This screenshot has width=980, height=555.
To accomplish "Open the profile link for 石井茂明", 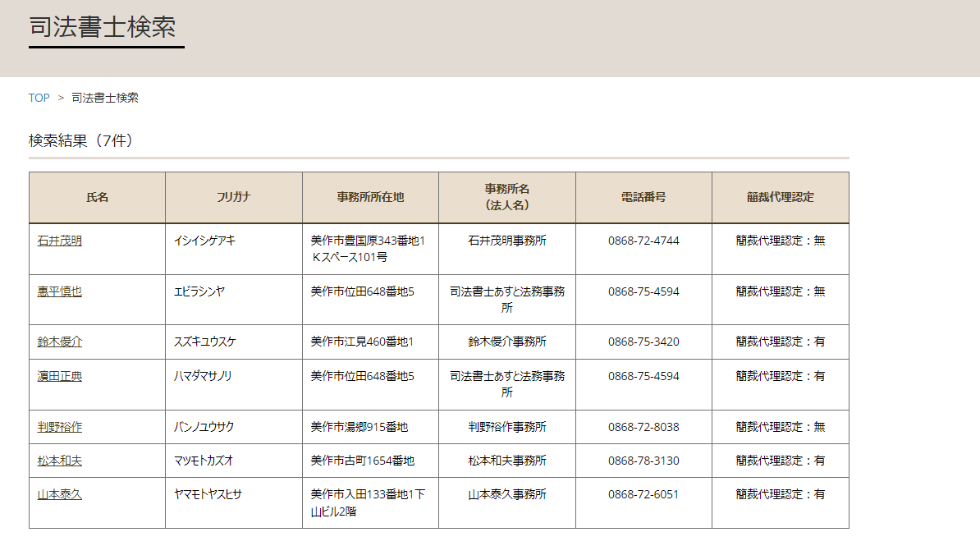I will [x=59, y=241].
